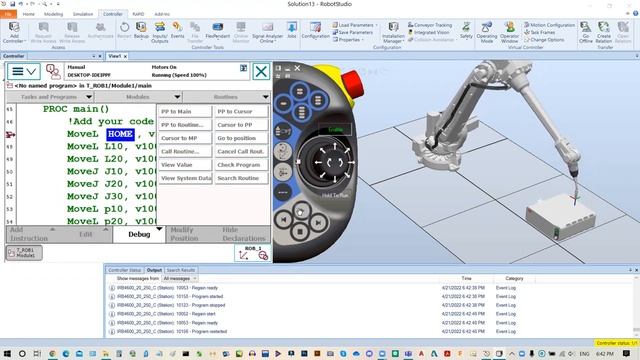Open the Edit menu on FlexPendant
This screenshot has width=640, height=360.
pyautogui.click(x=86, y=234)
